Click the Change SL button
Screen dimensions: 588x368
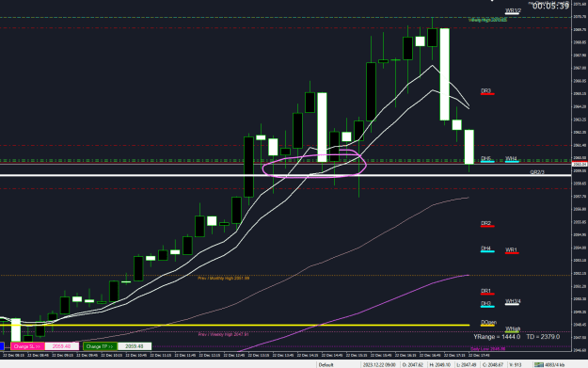point(27,346)
